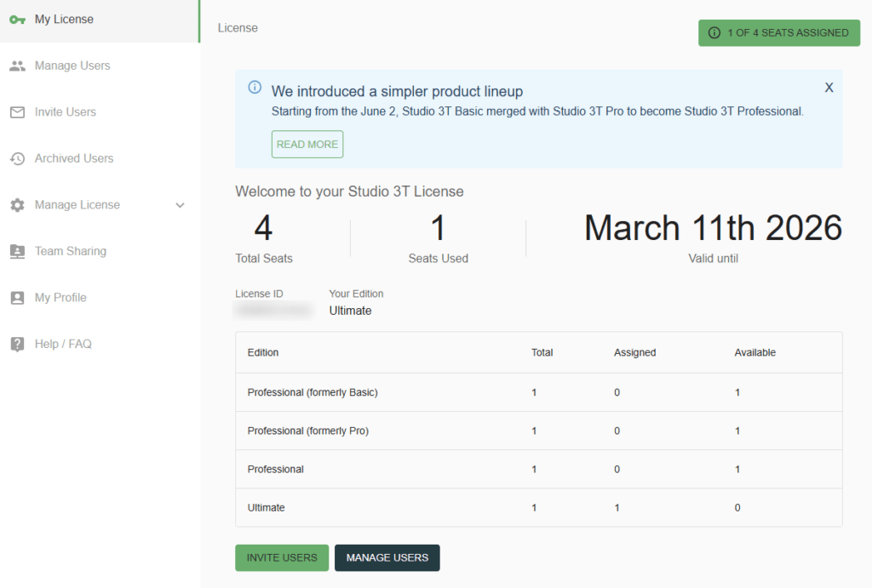The image size is (872, 588).
Task: Click the Help / FAQ question mark icon
Action: (17, 344)
